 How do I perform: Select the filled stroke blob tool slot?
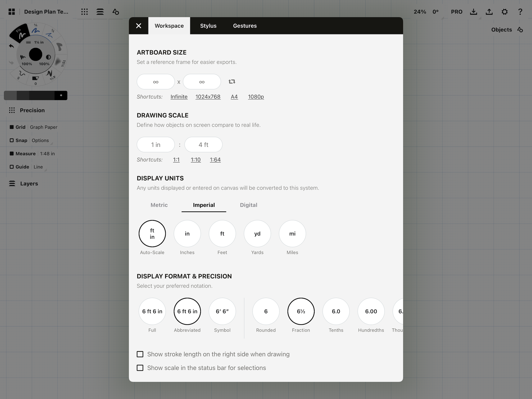pyautogui.click(x=59, y=47)
